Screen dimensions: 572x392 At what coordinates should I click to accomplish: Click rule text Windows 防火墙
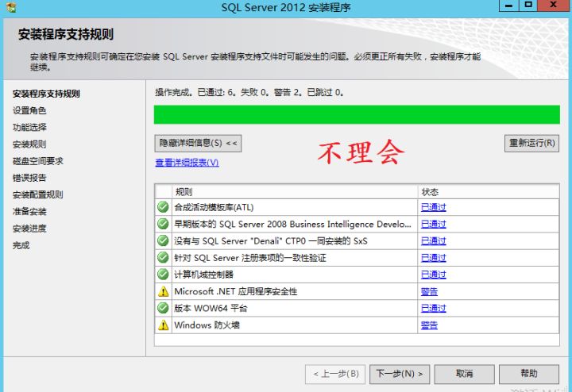coord(207,325)
